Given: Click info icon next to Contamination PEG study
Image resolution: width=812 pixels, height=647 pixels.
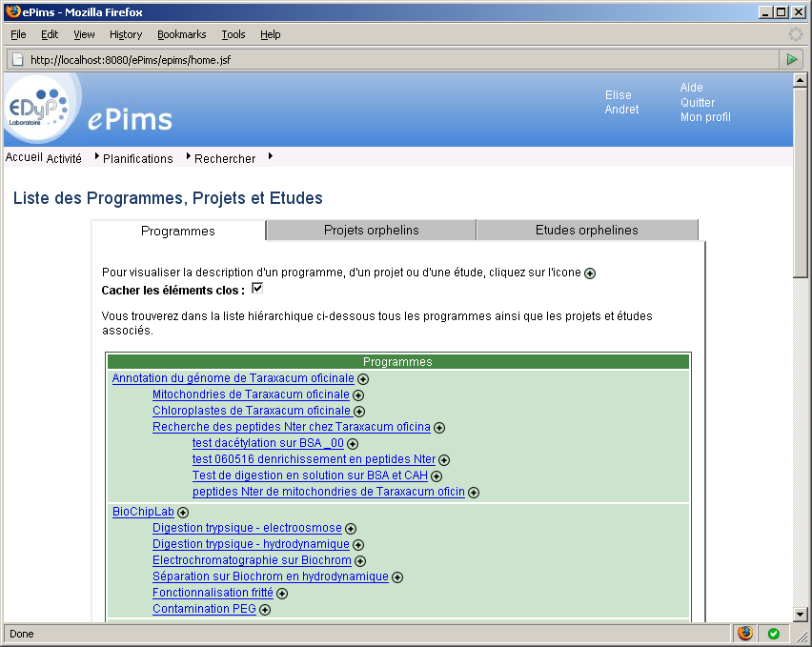Looking at the screenshot, I should [x=266, y=609].
